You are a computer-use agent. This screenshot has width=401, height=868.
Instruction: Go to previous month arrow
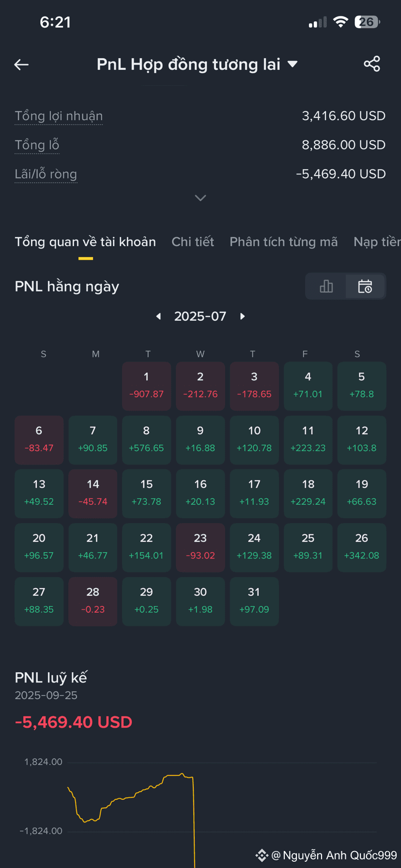click(x=158, y=316)
